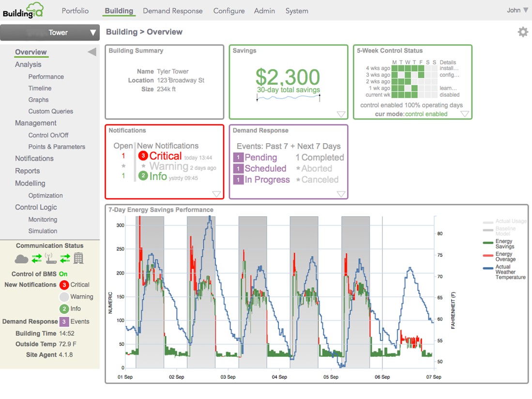The width and height of the screenshot is (532, 399).
Task: Open Custom Queries in the sidebar
Action: (50, 111)
